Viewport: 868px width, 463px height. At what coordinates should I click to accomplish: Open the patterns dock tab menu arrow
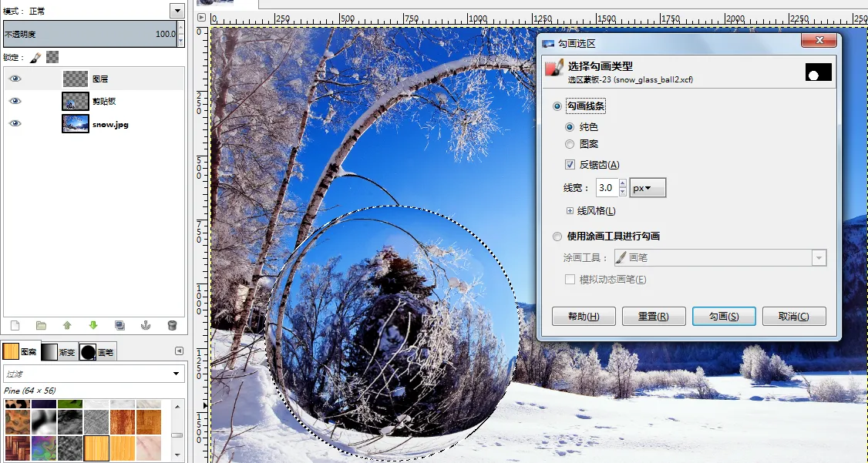179,351
